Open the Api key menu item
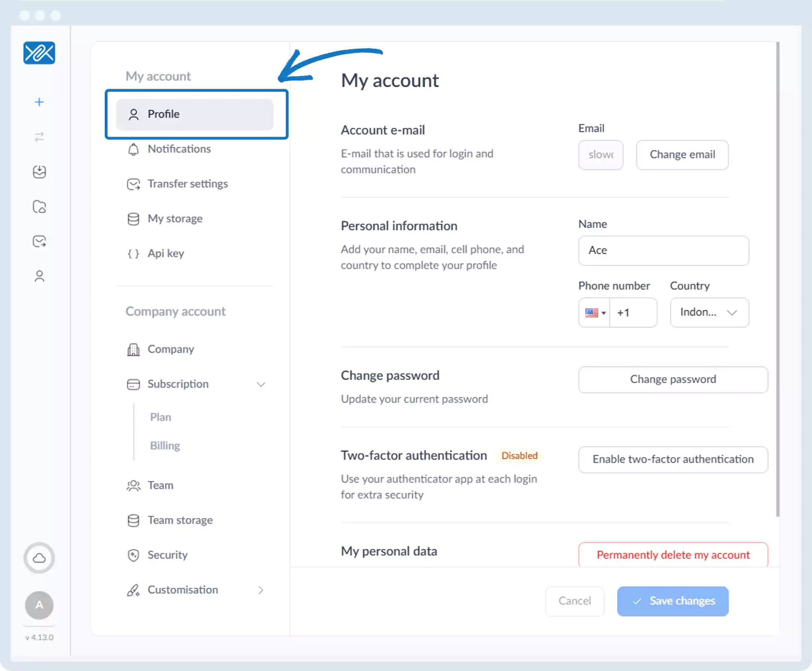The image size is (812, 671). tap(166, 253)
